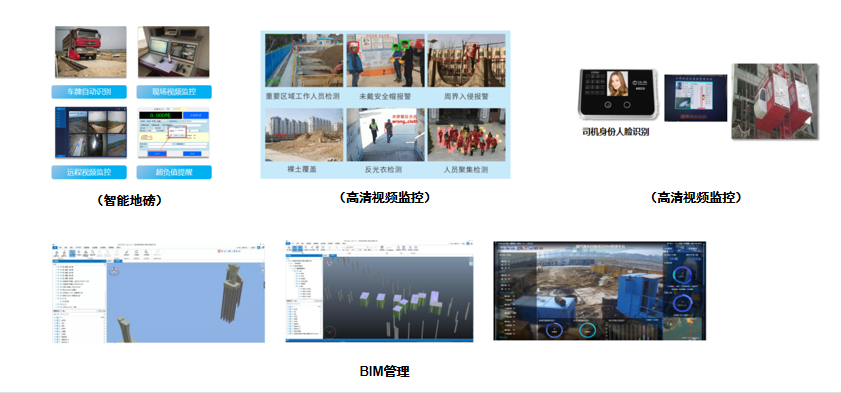
Task: Click the 现场视频监控 blue button
Action: tap(174, 92)
